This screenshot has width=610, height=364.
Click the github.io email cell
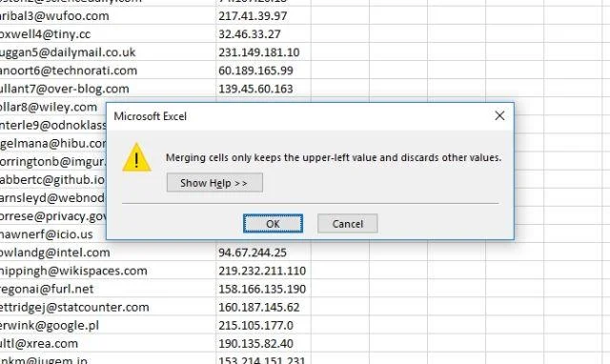[x=53, y=180]
